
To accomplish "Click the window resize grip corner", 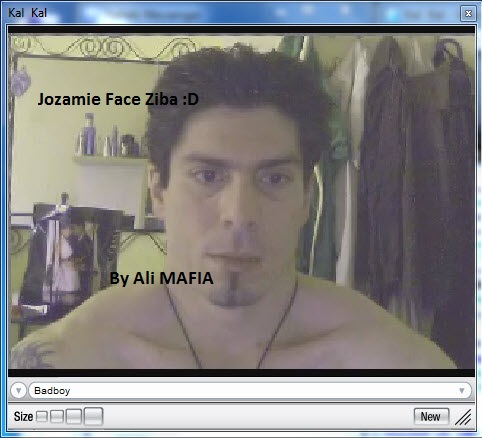I will tap(464, 417).
